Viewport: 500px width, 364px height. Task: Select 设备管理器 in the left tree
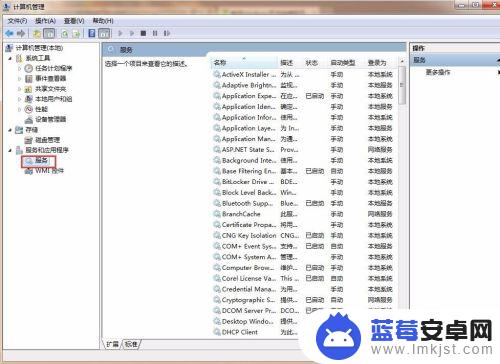(51, 119)
